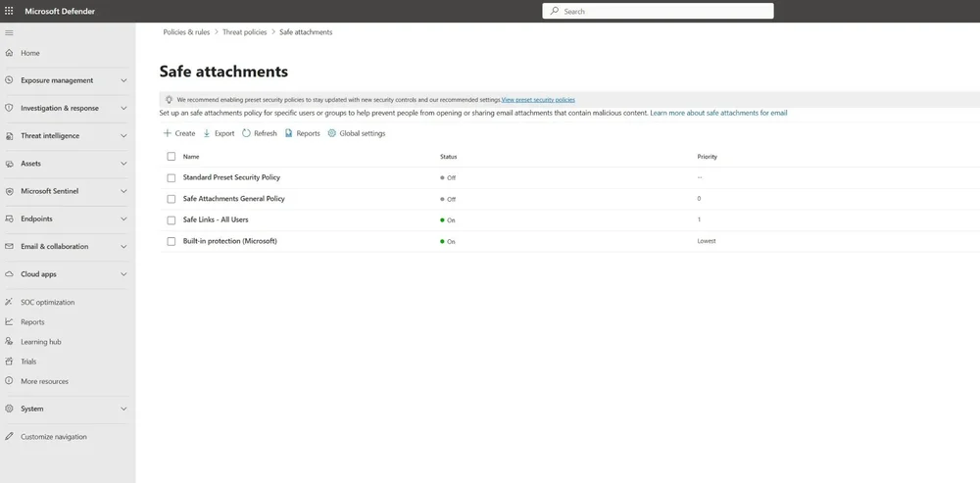Open the app launcher waffle icon
Image resolution: width=980 pixels, height=483 pixels.
coord(9,11)
